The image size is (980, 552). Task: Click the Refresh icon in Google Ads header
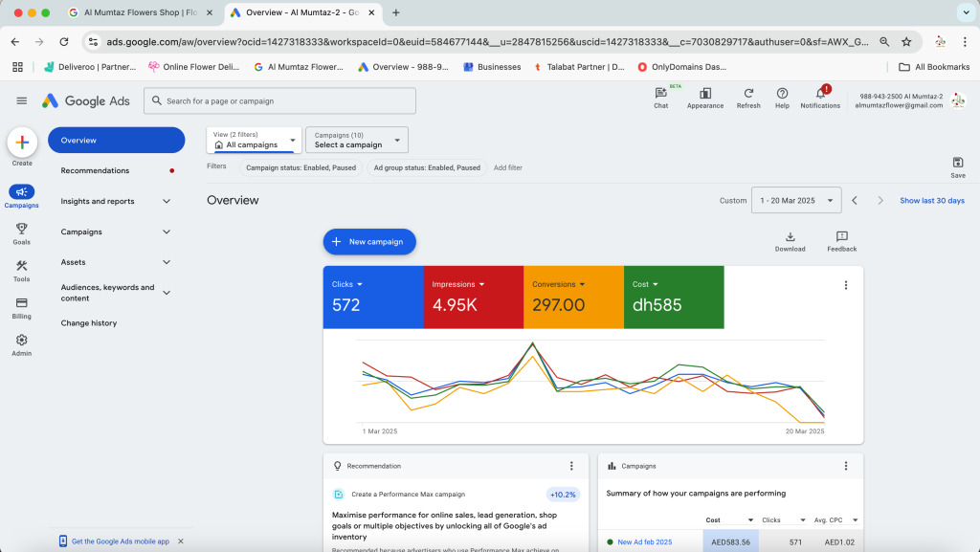[x=748, y=98]
